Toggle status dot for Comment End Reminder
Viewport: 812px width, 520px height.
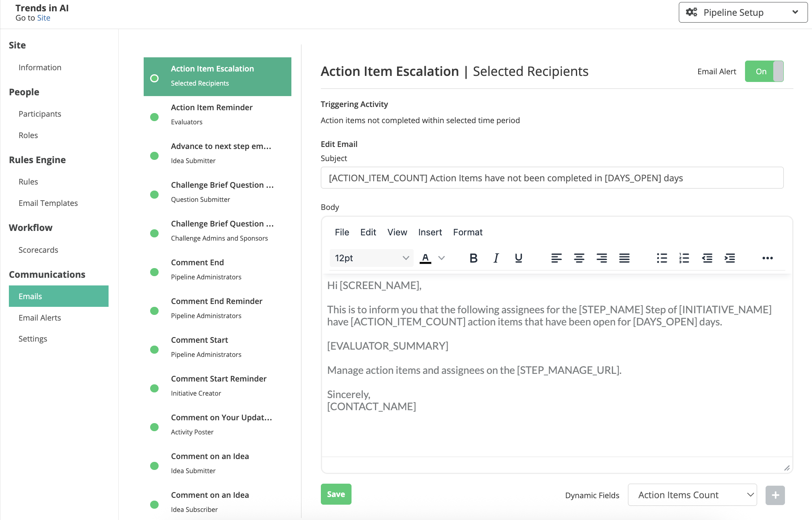pos(154,311)
